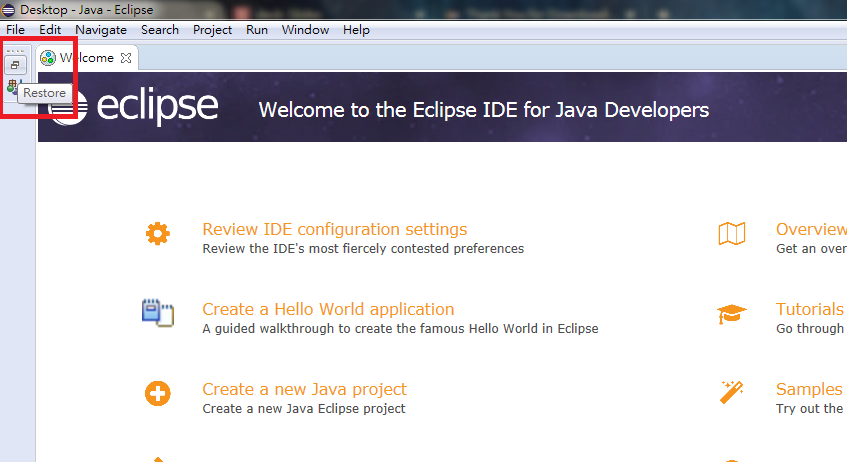Image resolution: width=847 pixels, height=462 pixels.
Task: Click the notepad icon for Hello World
Action: point(158,313)
